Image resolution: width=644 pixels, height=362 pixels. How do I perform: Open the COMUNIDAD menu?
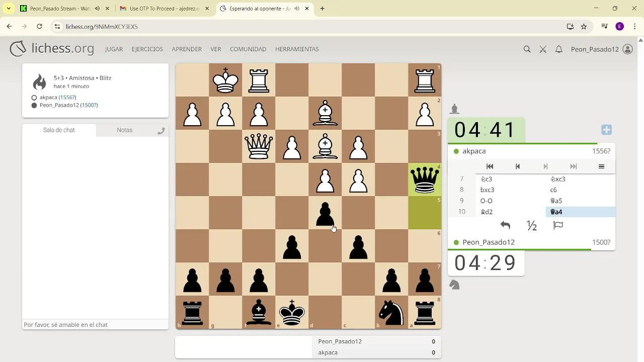pyautogui.click(x=248, y=49)
